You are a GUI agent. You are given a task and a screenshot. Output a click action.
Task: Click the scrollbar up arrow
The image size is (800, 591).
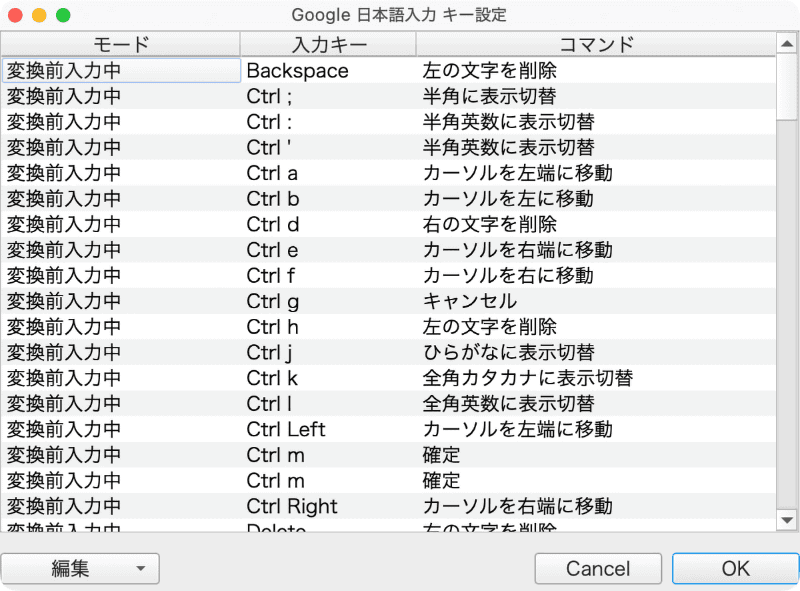[787, 44]
